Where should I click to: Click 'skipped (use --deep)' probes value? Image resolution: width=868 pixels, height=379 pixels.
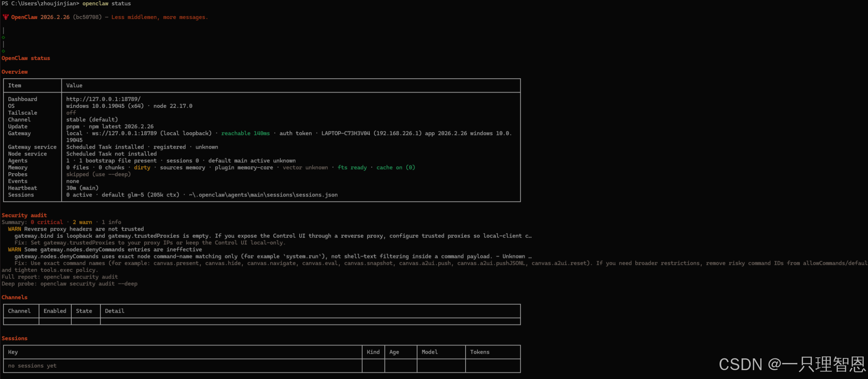click(98, 174)
